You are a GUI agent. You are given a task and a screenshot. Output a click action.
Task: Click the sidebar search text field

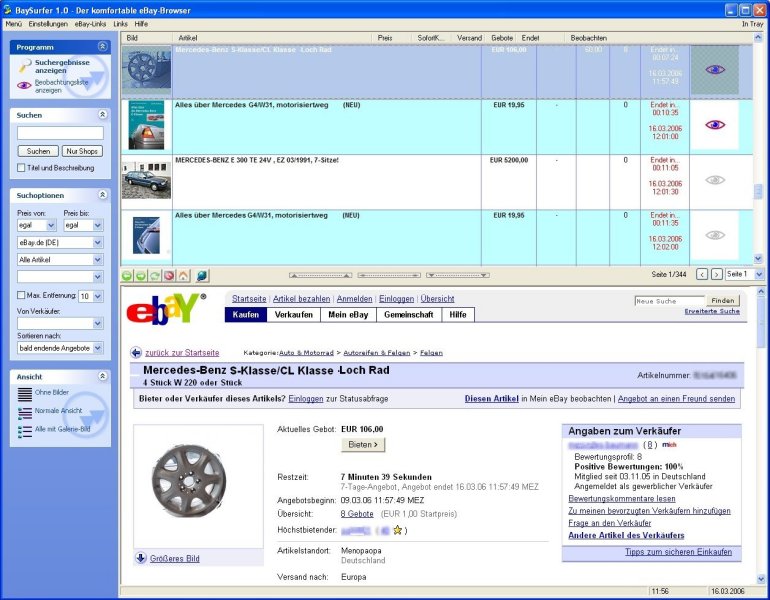pyautogui.click(x=60, y=133)
